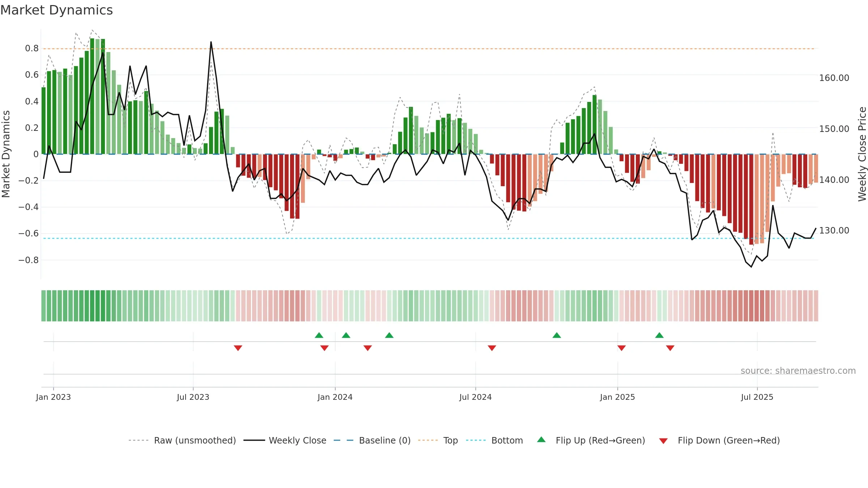The height and width of the screenshot is (488, 868).
Task: Toggle the Flip Down (Green→Red) legend entry
Action: pyautogui.click(x=719, y=440)
